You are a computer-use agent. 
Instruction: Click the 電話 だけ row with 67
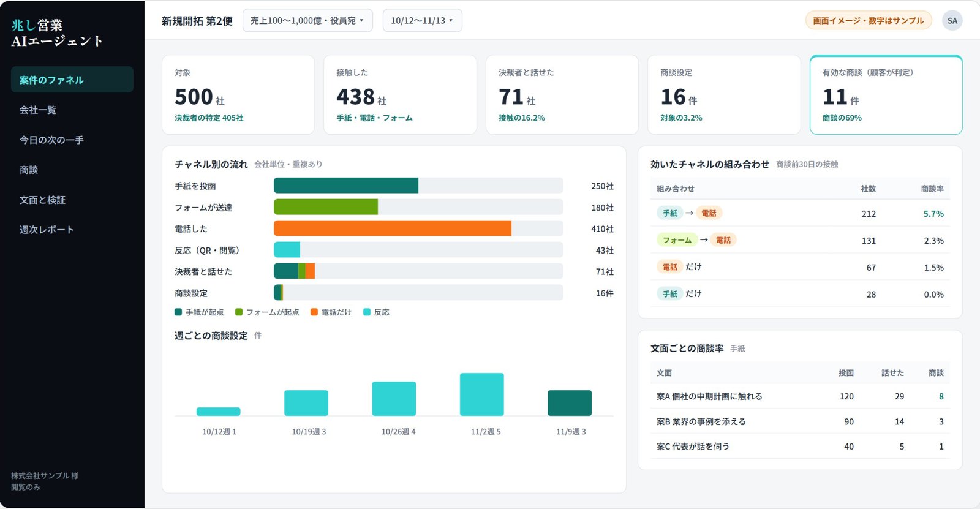click(x=800, y=267)
